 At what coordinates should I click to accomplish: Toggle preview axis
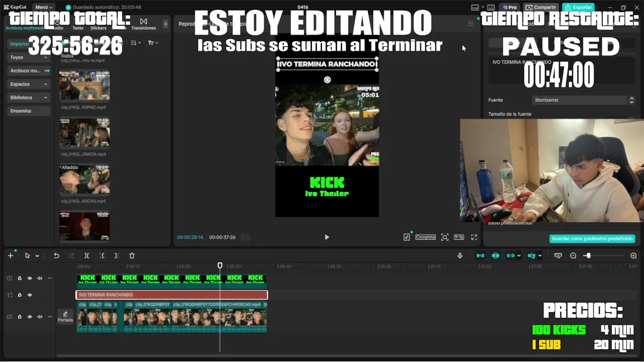click(x=532, y=255)
